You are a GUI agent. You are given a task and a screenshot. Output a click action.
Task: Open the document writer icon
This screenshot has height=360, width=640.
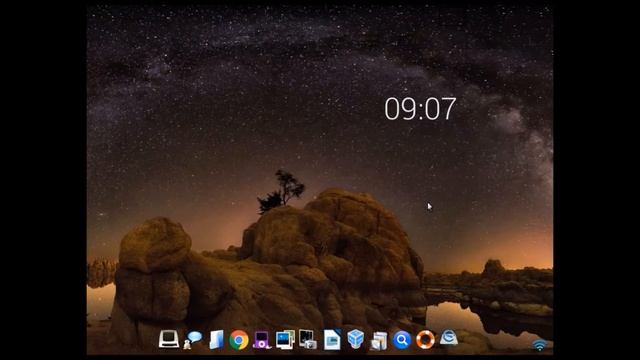click(332, 340)
